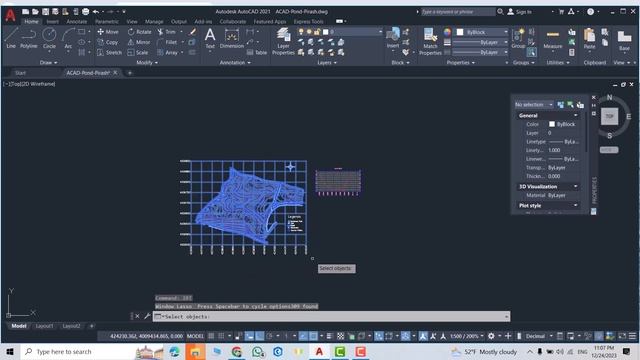The image size is (640, 360).
Task: Select the Dimension tool
Action: 231,38
